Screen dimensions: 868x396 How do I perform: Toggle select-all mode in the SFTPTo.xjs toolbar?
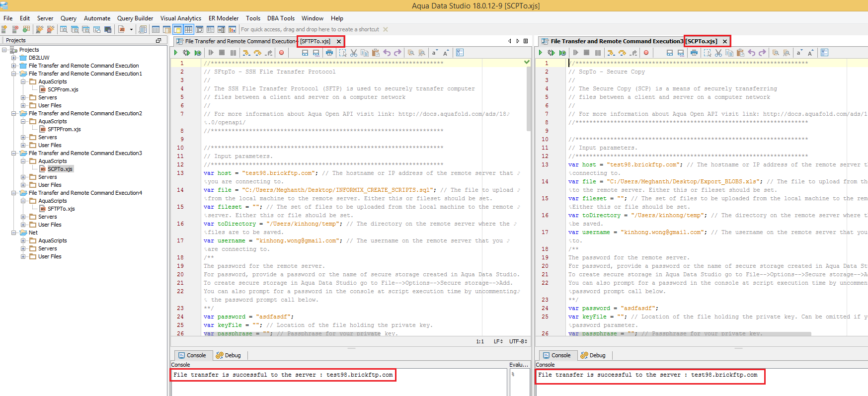(343, 53)
